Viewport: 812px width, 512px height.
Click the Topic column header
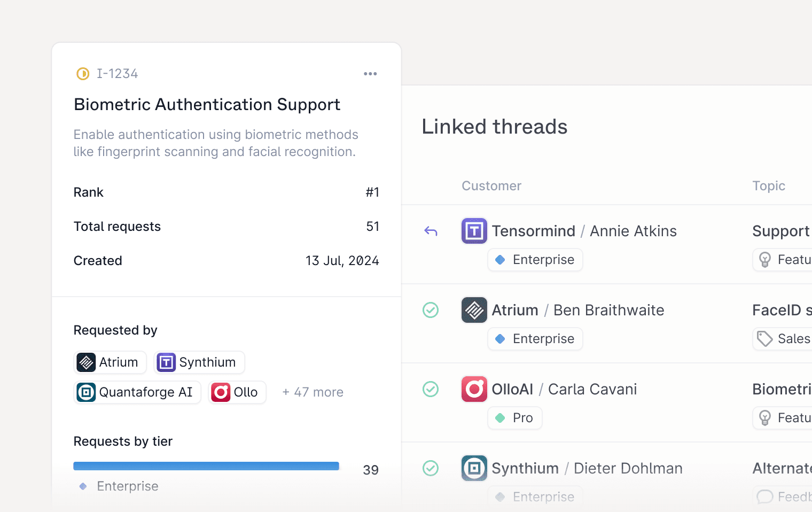(768, 186)
